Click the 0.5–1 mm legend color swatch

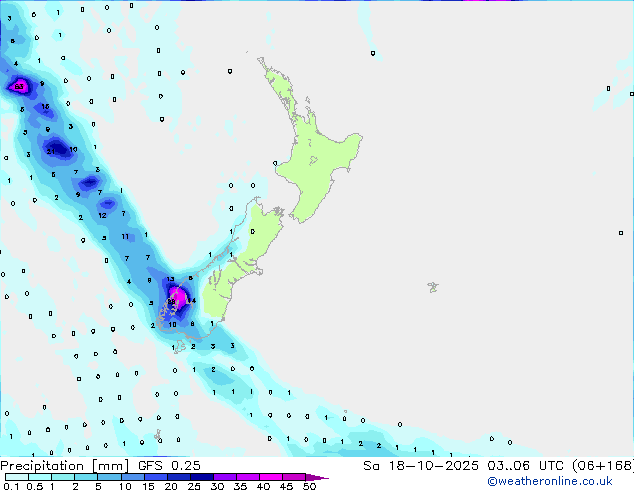click(x=40, y=477)
